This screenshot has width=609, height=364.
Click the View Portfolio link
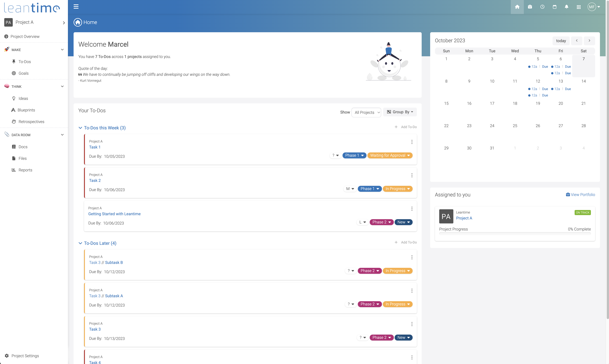click(x=580, y=194)
